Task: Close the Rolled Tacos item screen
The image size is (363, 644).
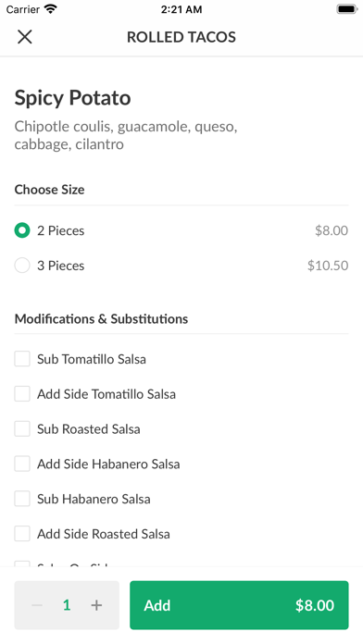Action: [25, 37]
